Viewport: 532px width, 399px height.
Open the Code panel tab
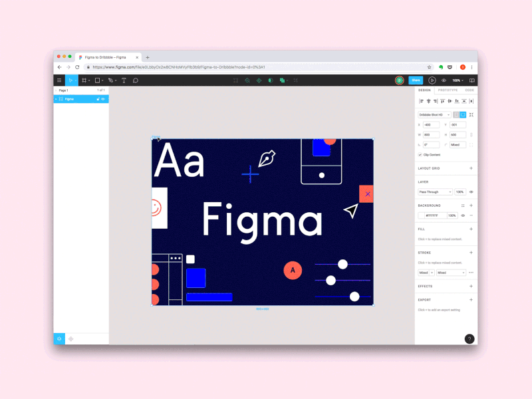pyautogui.click(x=470, y=89)
